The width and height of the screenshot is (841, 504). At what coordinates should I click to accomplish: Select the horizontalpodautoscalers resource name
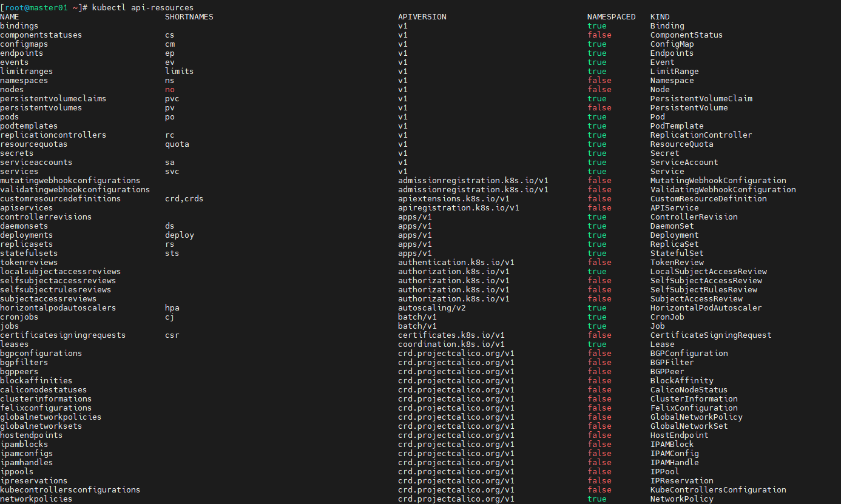(58, 308)
